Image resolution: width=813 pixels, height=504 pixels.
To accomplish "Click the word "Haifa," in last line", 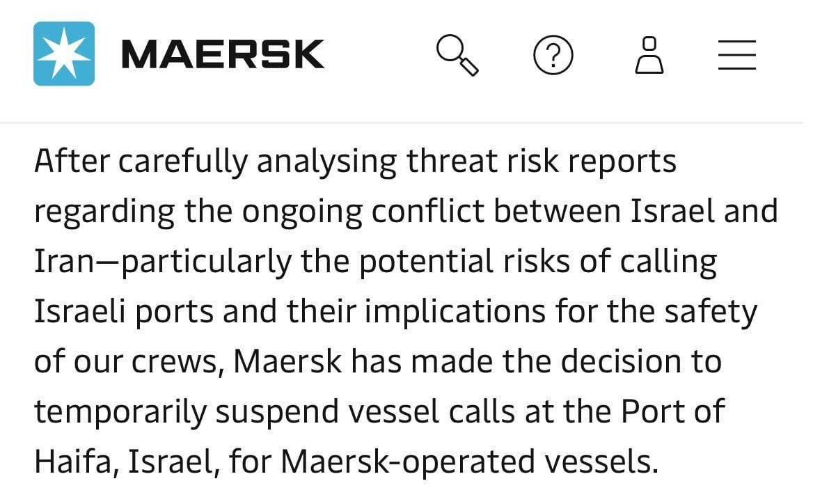I will [77, 462].
